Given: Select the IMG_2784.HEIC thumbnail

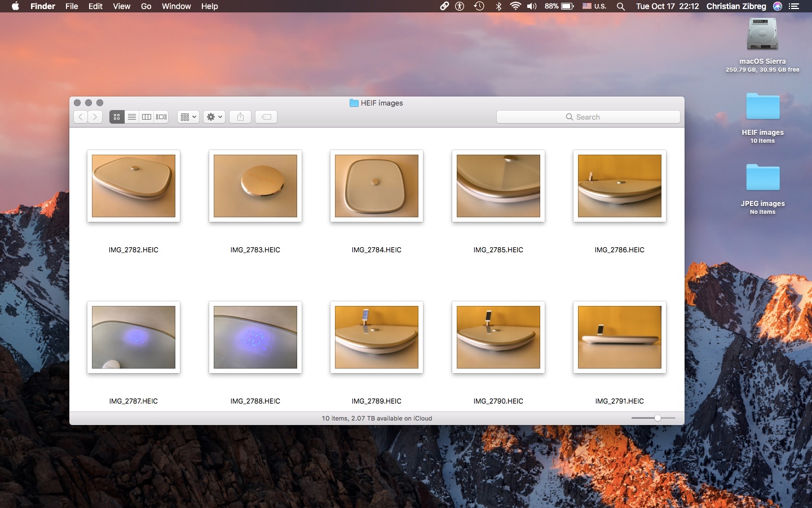Looking at the screenshot, I should [x=377, y=186].
